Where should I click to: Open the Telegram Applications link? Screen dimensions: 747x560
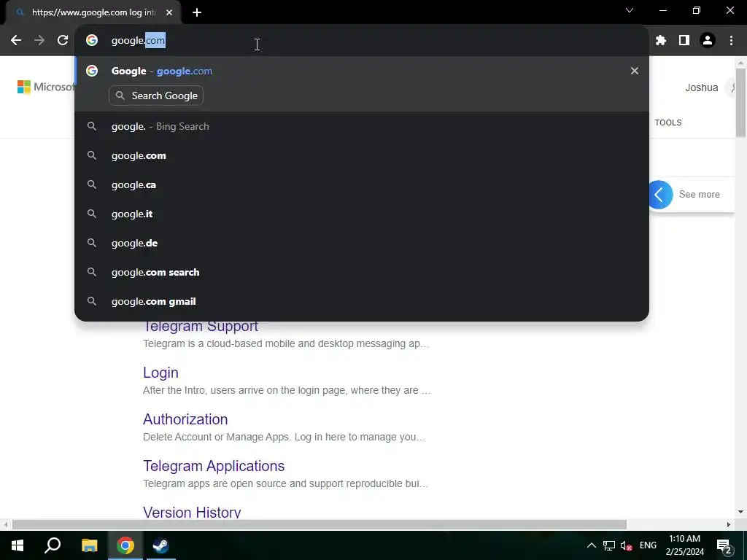coord(214,466)
